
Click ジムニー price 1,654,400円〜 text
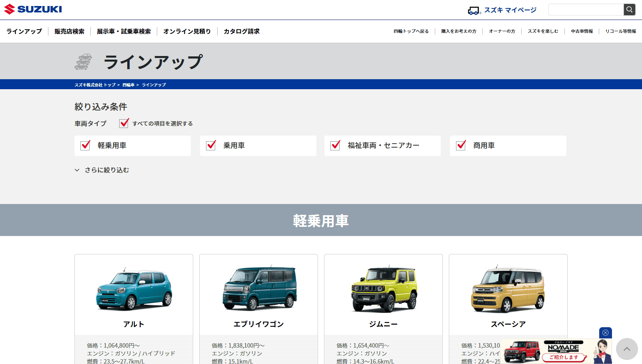[363, 345]
